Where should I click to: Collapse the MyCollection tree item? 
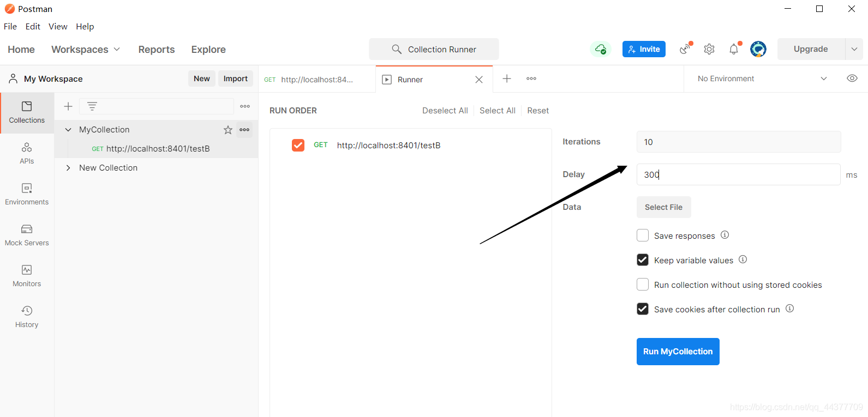(x=68, y=130)
